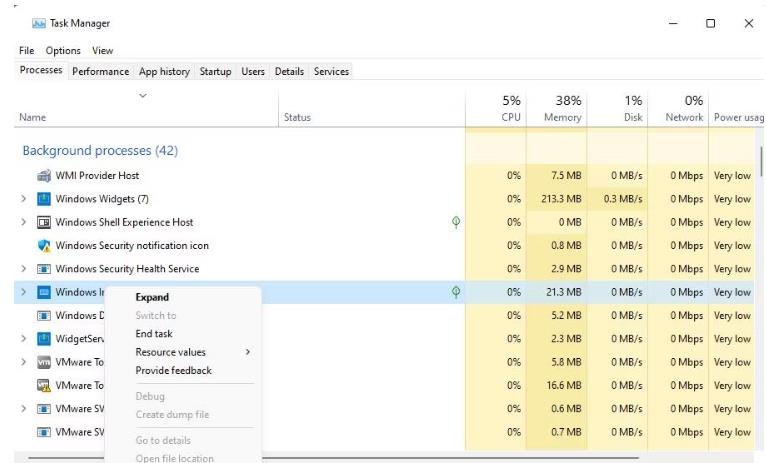The height and width of the screenshot is (463, 766).
Task: Switch to the Performance tab
Action: (101, 71)
